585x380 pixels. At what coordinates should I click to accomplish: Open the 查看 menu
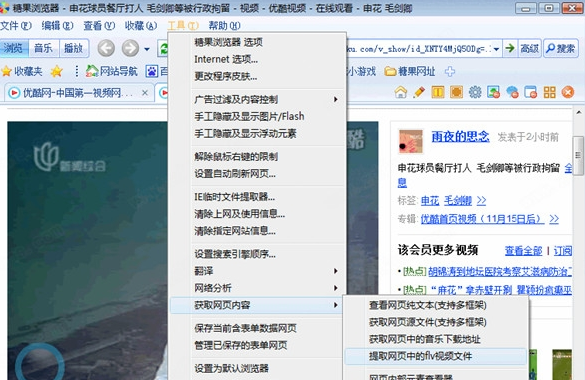99,25
